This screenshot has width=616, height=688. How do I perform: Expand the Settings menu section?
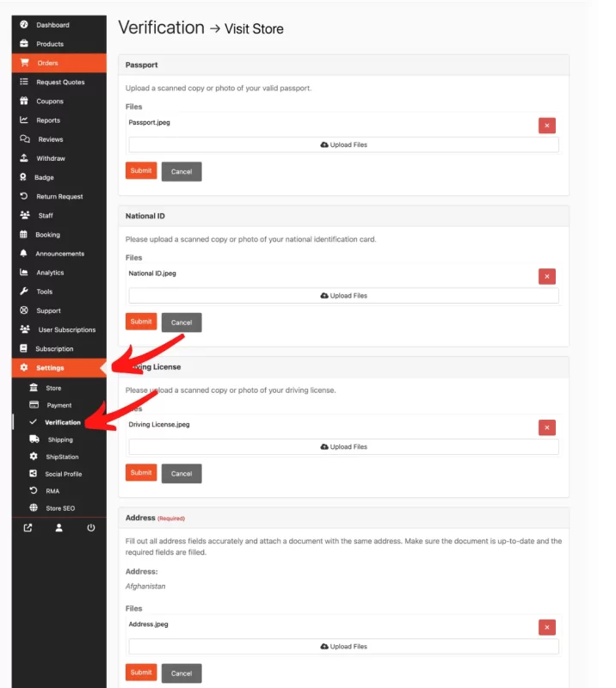(x=50, y=368)
